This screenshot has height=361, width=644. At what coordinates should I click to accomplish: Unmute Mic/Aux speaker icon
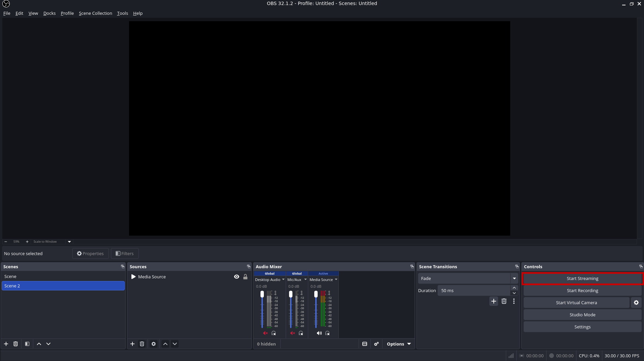click(x=292, y=333)
